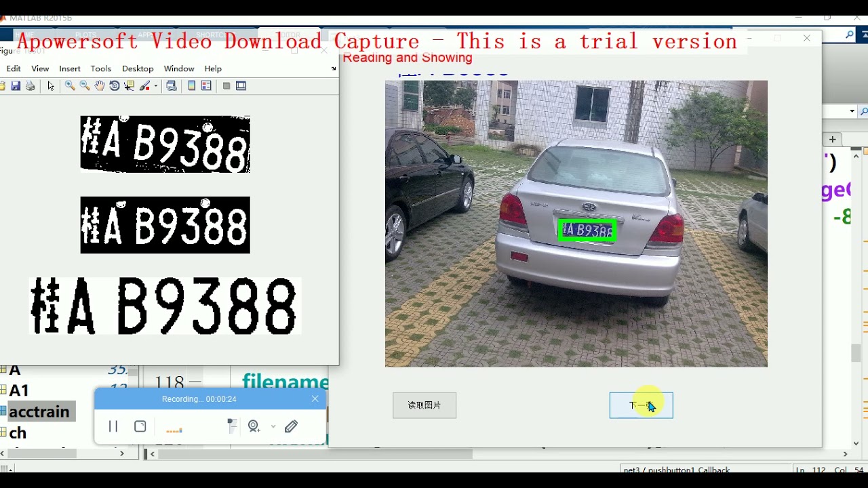The width and height of the screenshot is (868, 488).
Task: Click the editor vertical scrollbar thumb
Action: click(856, 353)
